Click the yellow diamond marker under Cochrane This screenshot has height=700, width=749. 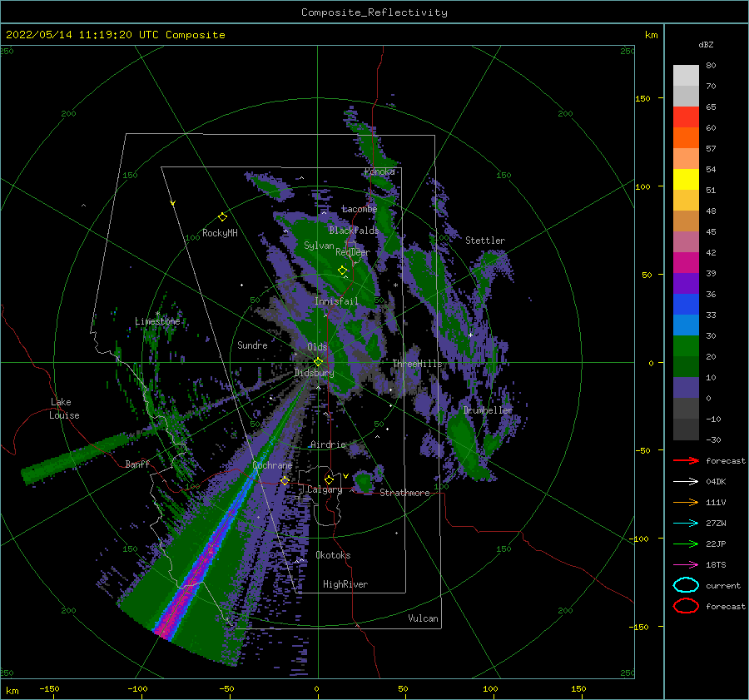tap(285, 480)
